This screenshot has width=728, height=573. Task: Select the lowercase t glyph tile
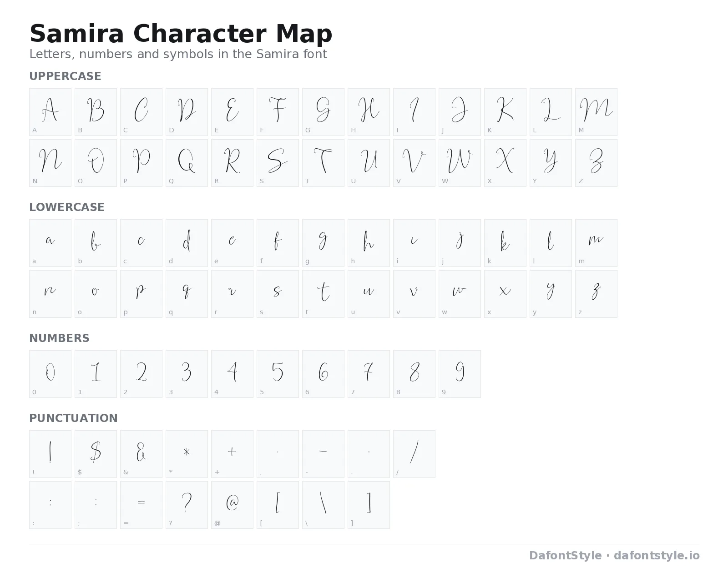point(323,294)
